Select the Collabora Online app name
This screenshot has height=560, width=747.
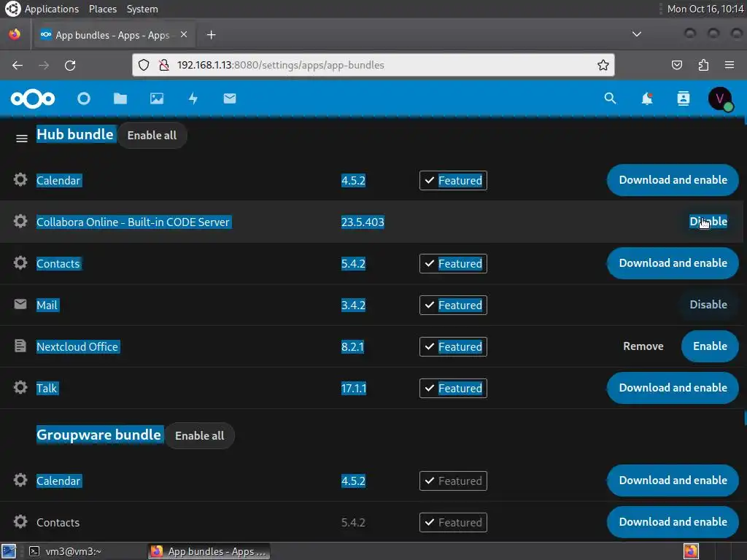133,222
